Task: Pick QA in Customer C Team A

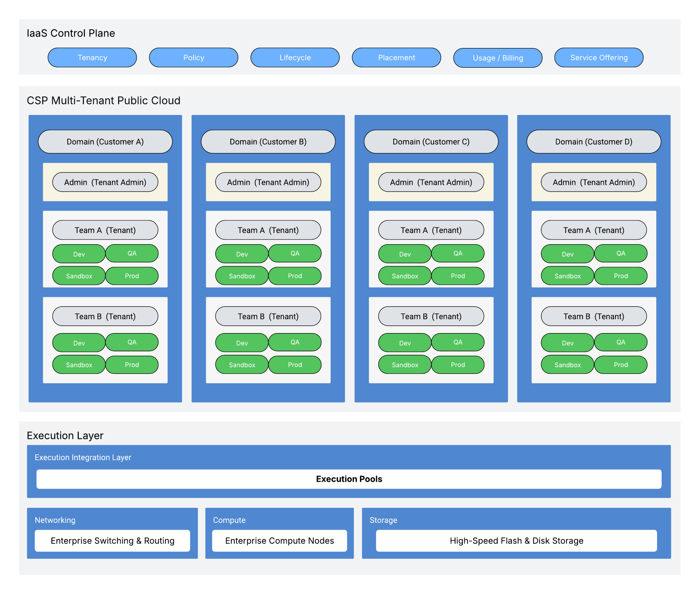Action: [x=458, y=253]
